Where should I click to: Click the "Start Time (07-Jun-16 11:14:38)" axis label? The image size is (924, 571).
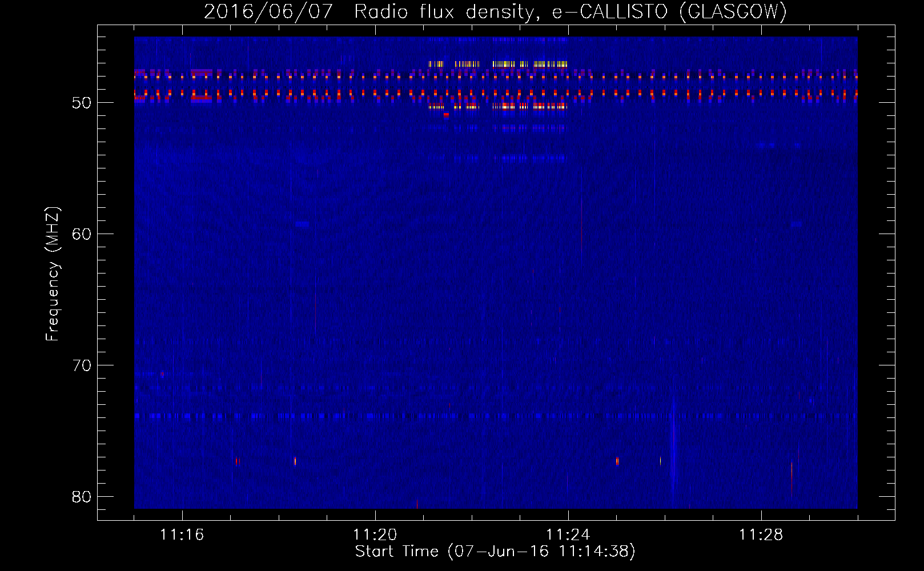[495, 552]
